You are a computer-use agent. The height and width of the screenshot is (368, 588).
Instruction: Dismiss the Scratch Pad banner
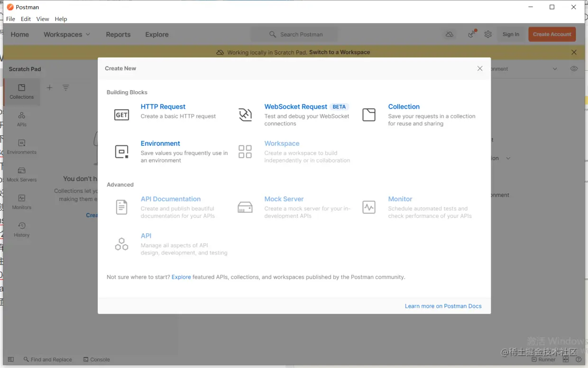point(574,52)
